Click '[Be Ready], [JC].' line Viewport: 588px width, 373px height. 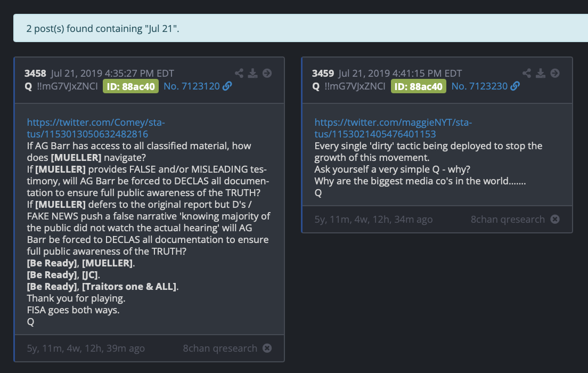point(63,274)
